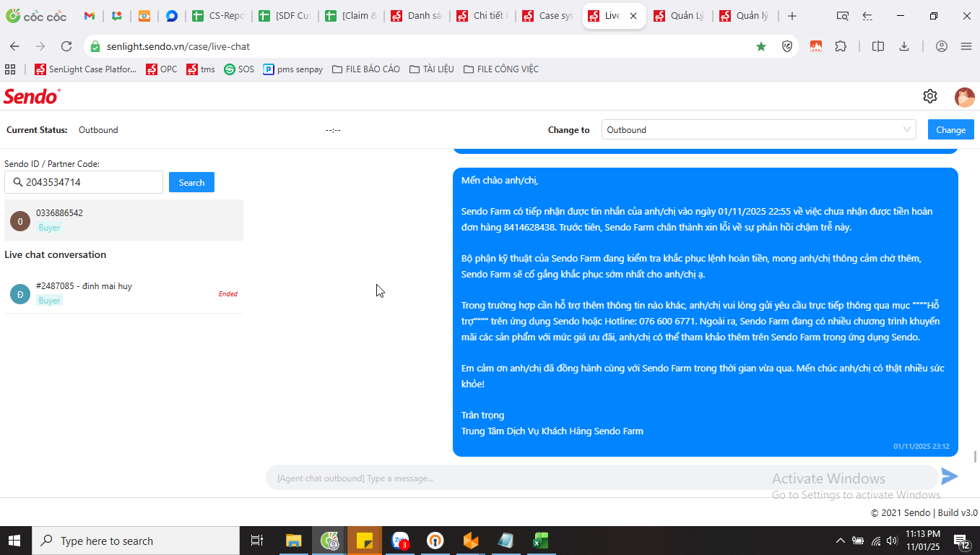980x555 pixels.
Task: Open the volume speaker tray icon
Action: (893, 541)
